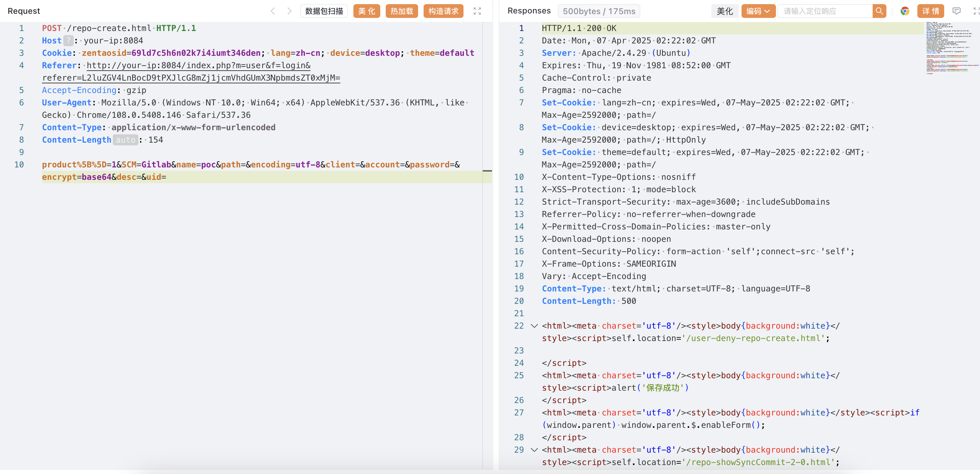Click the response minimap code thumbnail

pyautogui.click(x=949, y=48)
